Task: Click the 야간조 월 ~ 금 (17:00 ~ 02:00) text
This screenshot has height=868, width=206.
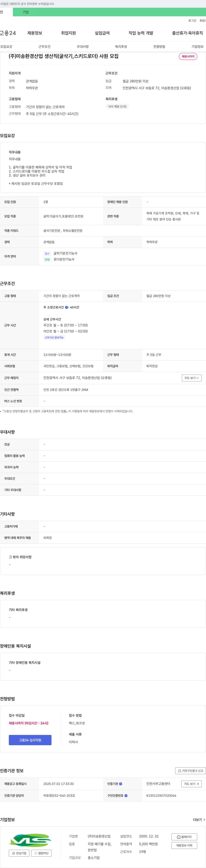Action: [x=66, y=332]
